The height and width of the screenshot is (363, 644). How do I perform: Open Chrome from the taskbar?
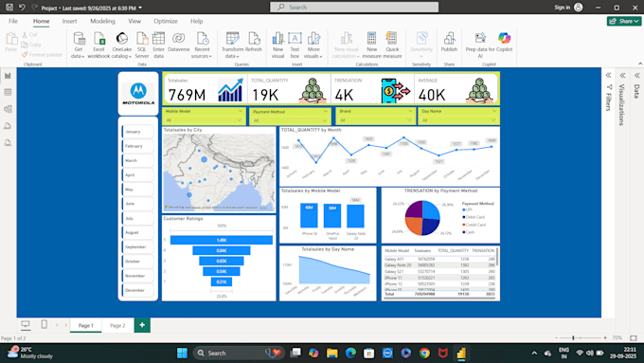click(424, 353)
